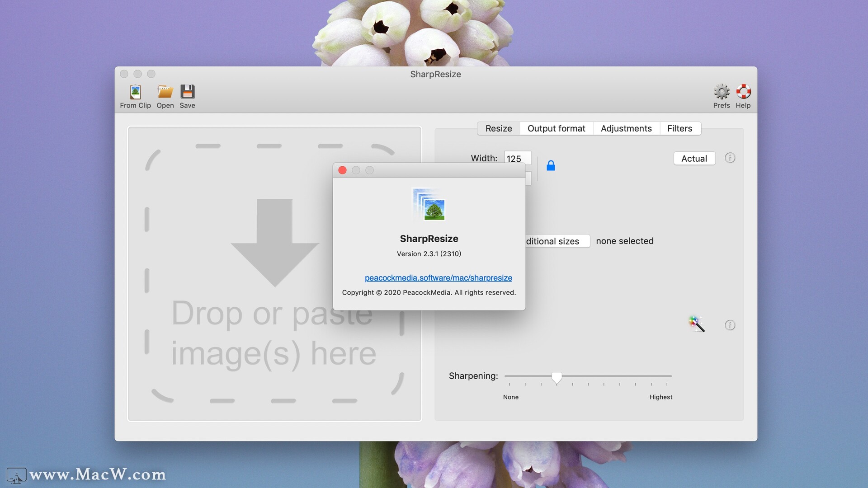The height and width of the screenshot is (488, 868).
Task: Switch to the Output format tab
Action: pos(556,128)
